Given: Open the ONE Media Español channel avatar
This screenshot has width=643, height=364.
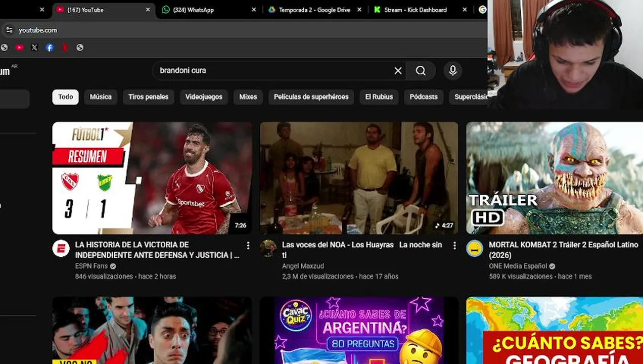Looking at the screenshot, I should (x=475, y=248).
